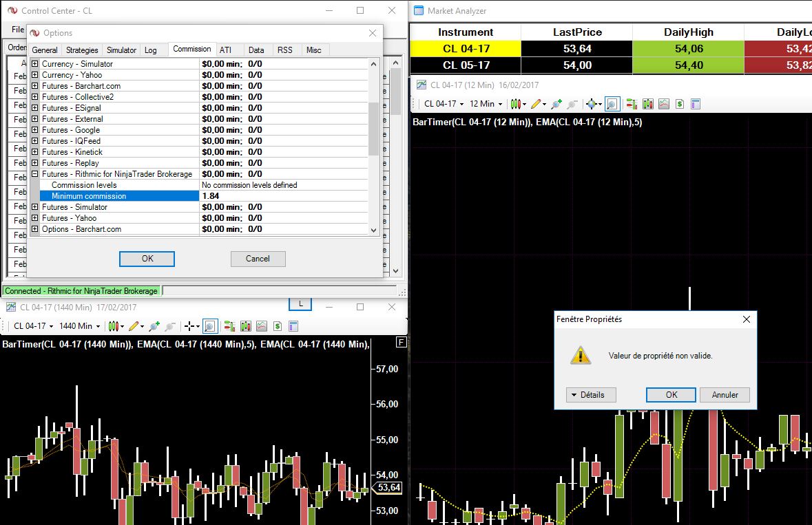Viewport: 812px width, 525px height.
Task: Open chart Properties icon in 1440 Min chart
Action: (293, 326)
